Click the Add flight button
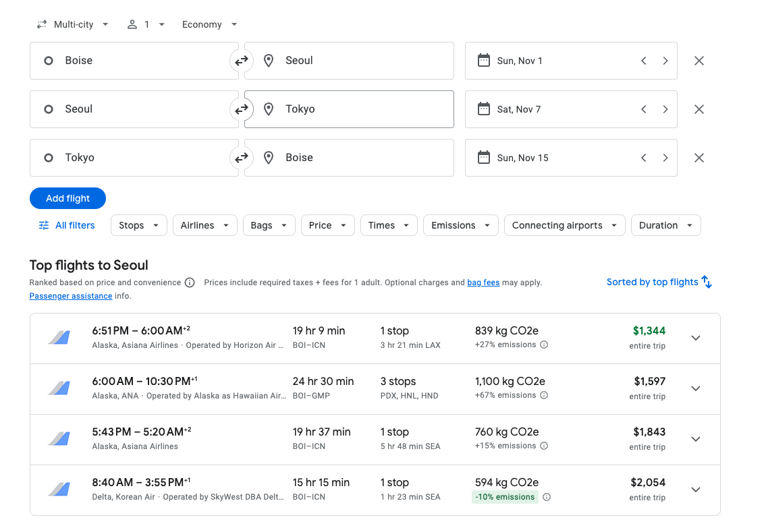766x532 pixels. pyautogui.click(x=68, y=198)
